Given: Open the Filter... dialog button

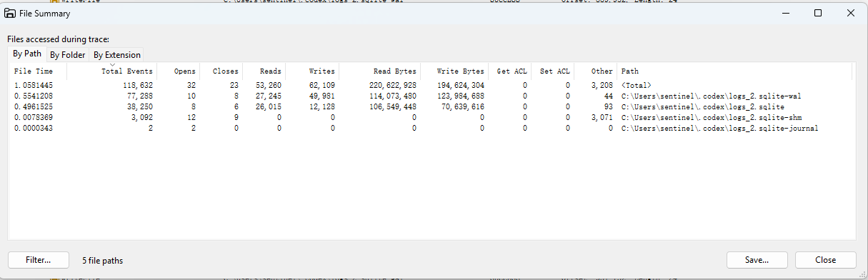Looking at the screenshot, I should click(x=39, y=260).
